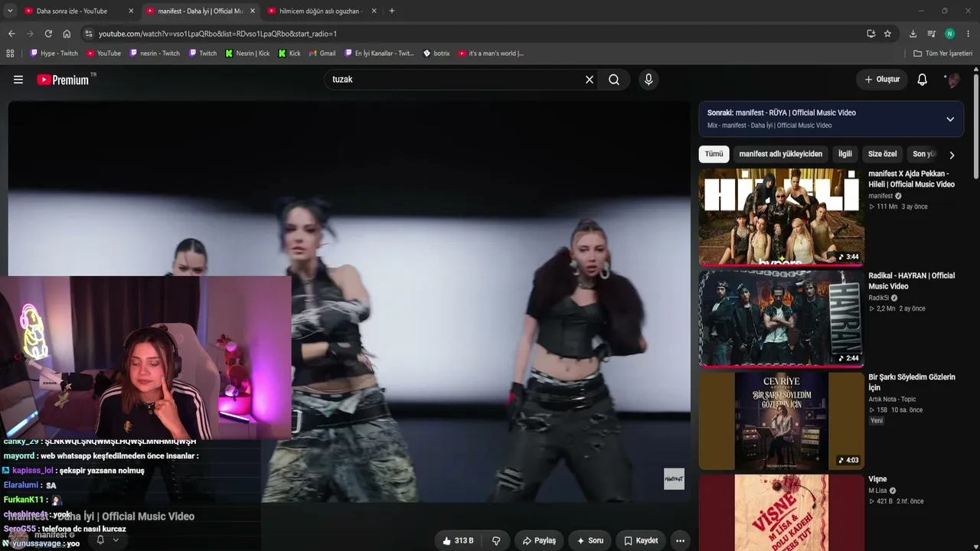Select the 'Size özel' filter chip

point(882,154)
